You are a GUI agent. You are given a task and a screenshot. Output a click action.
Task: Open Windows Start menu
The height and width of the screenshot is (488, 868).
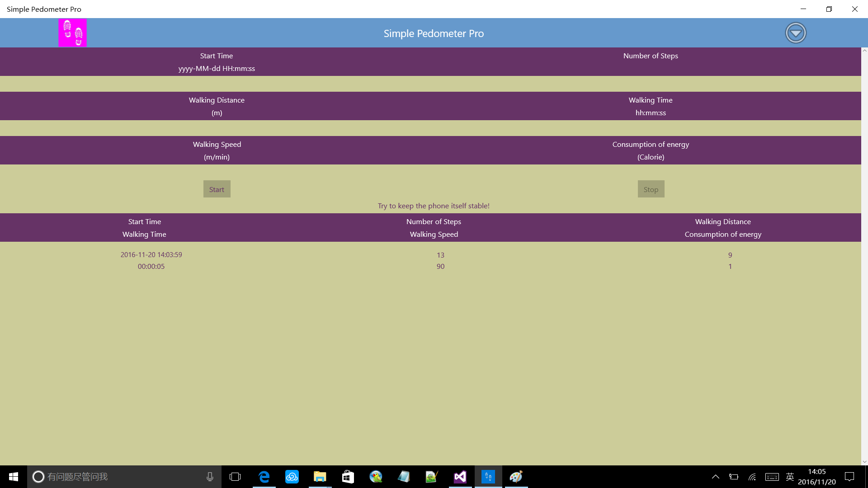[14, 477]
